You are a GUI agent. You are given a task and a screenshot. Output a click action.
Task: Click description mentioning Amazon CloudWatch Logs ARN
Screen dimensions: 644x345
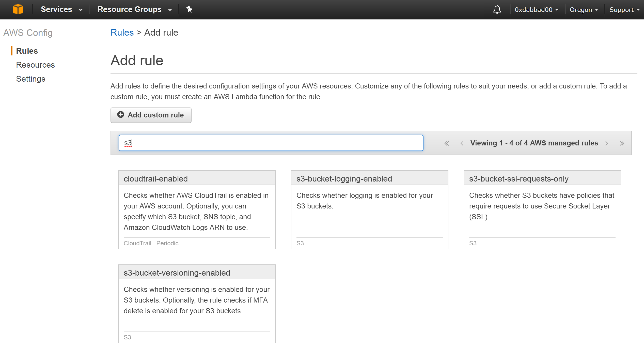click(x=196, y=211)
